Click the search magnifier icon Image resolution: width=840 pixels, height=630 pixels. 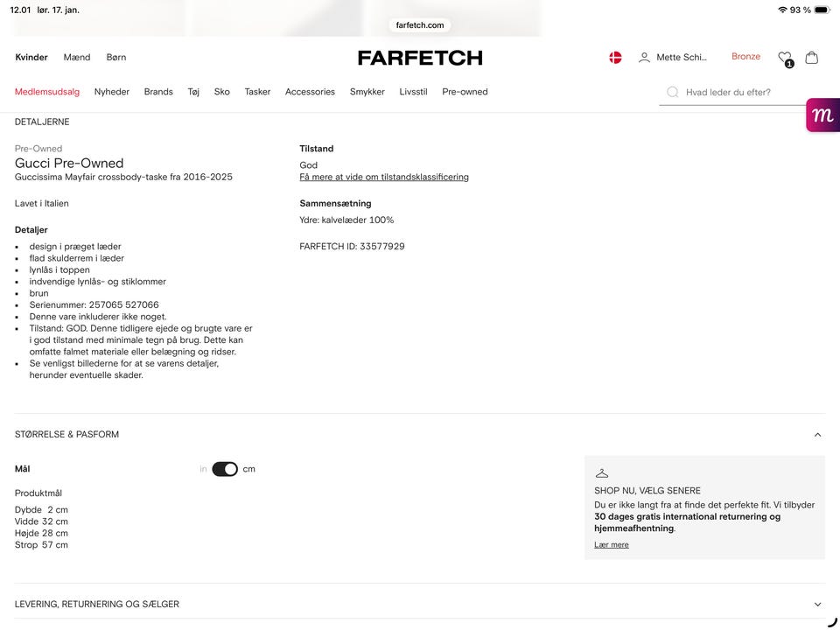click(672, 92)
